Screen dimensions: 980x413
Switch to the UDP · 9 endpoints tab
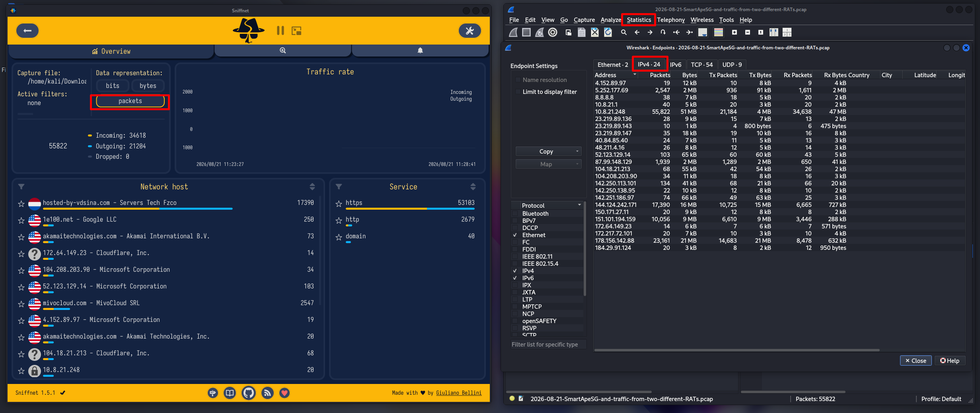[732, 64]
